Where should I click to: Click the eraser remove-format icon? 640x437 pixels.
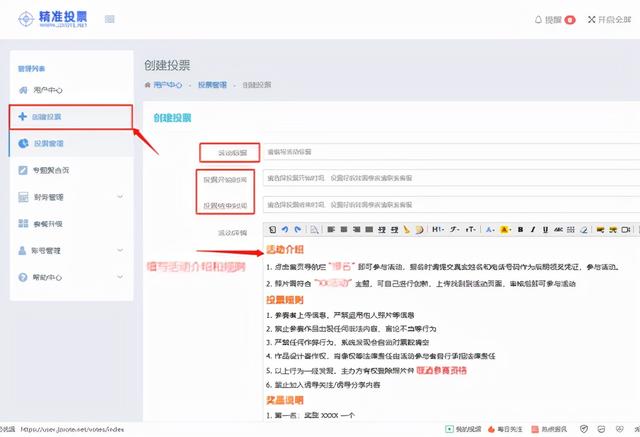coord(584,230)
